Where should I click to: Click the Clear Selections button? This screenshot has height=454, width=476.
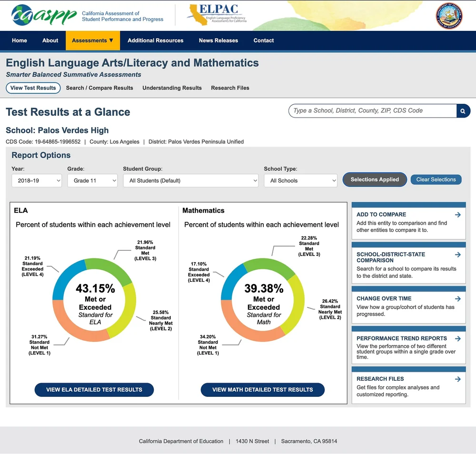(436, 180)
